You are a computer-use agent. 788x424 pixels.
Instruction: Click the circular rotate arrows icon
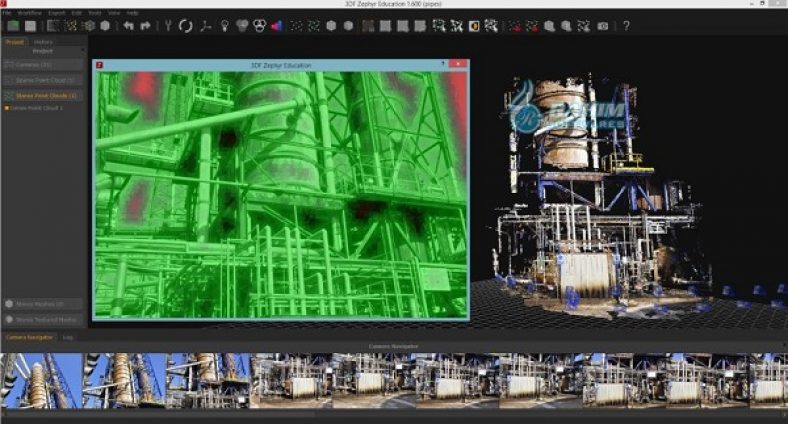(185, 26)
